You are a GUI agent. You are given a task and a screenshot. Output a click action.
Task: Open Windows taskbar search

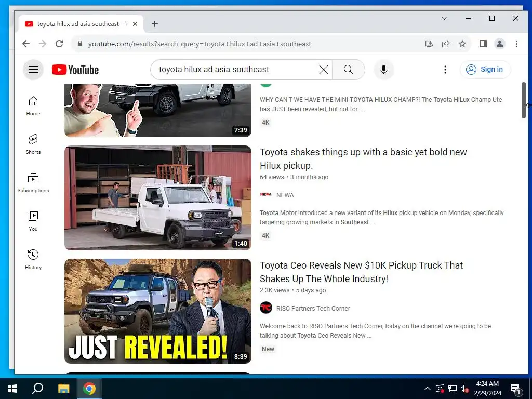click(x=37, y=389)
